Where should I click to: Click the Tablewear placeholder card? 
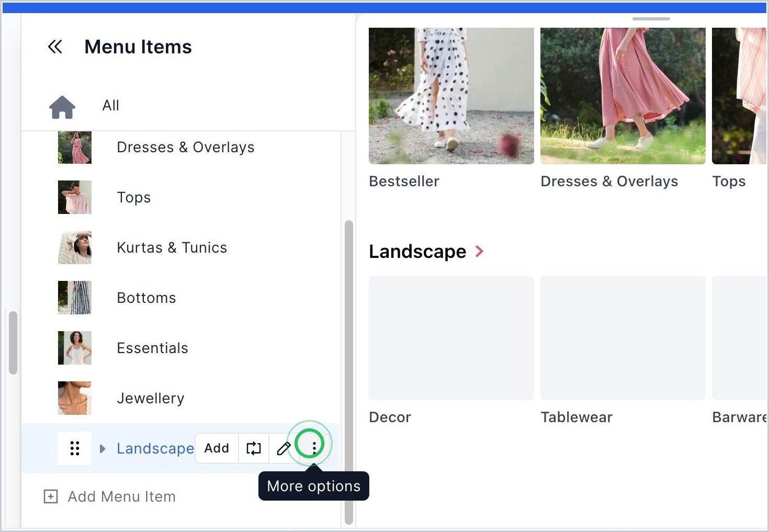(x=623, y=338)
